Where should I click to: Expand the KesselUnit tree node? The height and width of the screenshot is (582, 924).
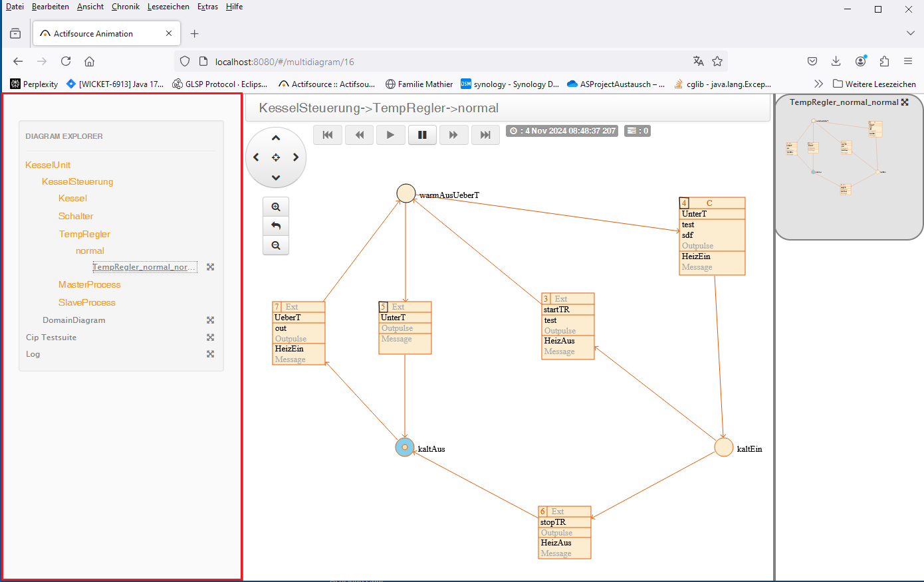coord(48,165)
